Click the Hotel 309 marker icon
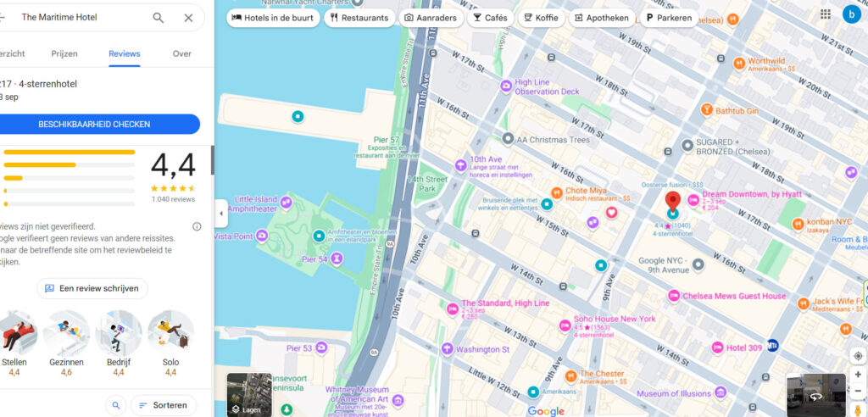 pyautogui.click(x=718, y=347)
